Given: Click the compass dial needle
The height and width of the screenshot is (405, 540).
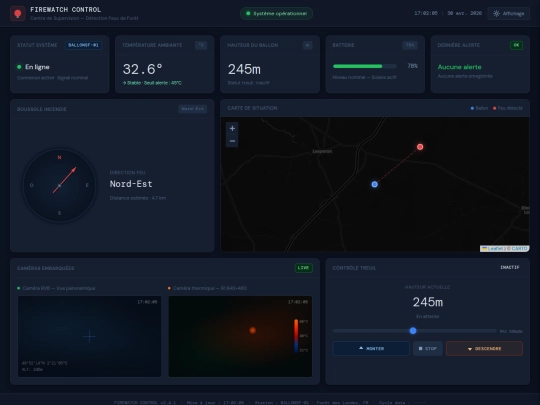Looking at the screenshot, I should (64, 180).
